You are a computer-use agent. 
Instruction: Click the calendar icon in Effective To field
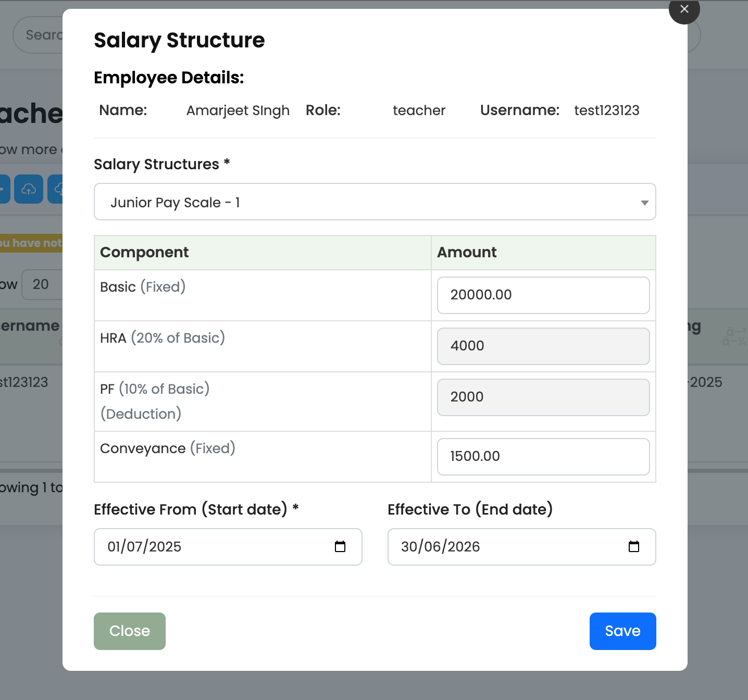pos(633,547)
